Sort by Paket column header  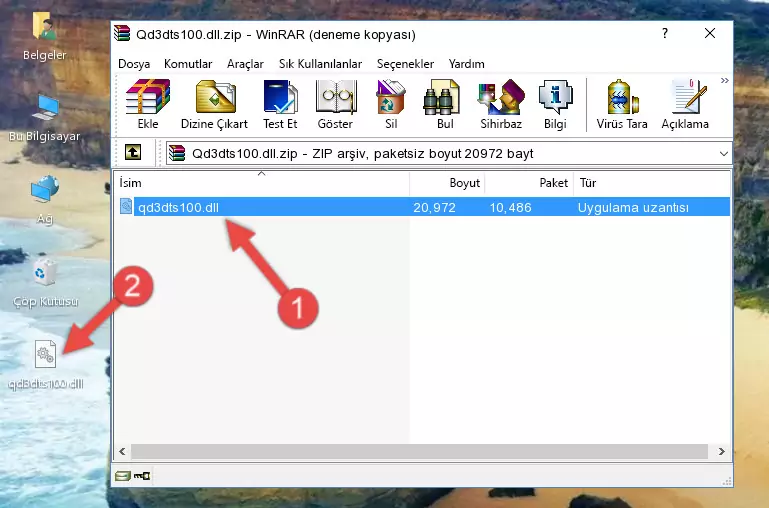point(529,183)
